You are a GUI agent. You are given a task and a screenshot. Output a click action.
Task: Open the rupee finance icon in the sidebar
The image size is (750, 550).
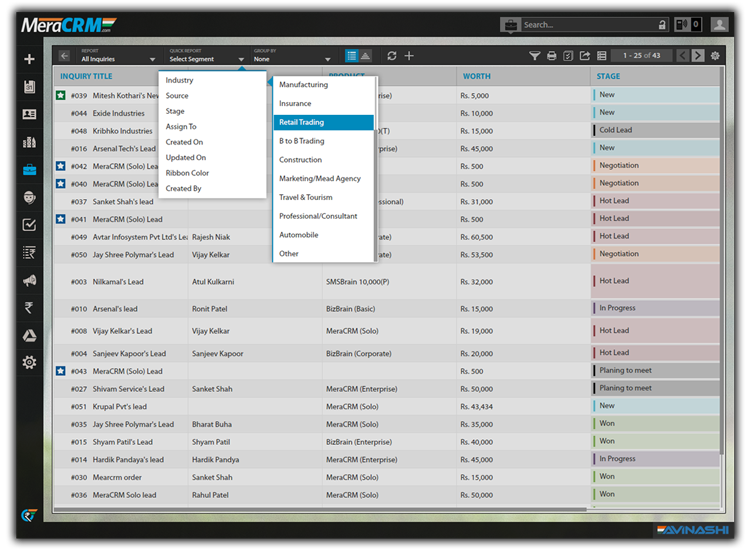(x=29, y=308)
